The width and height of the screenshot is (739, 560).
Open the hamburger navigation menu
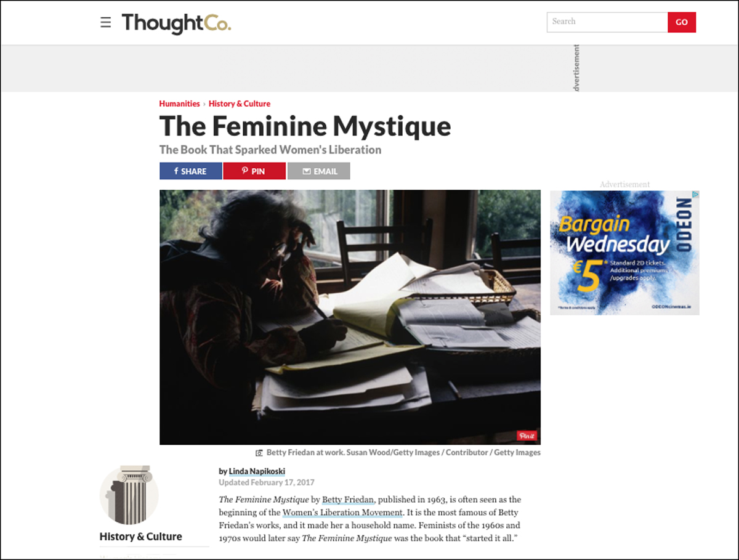coord(106,23)
